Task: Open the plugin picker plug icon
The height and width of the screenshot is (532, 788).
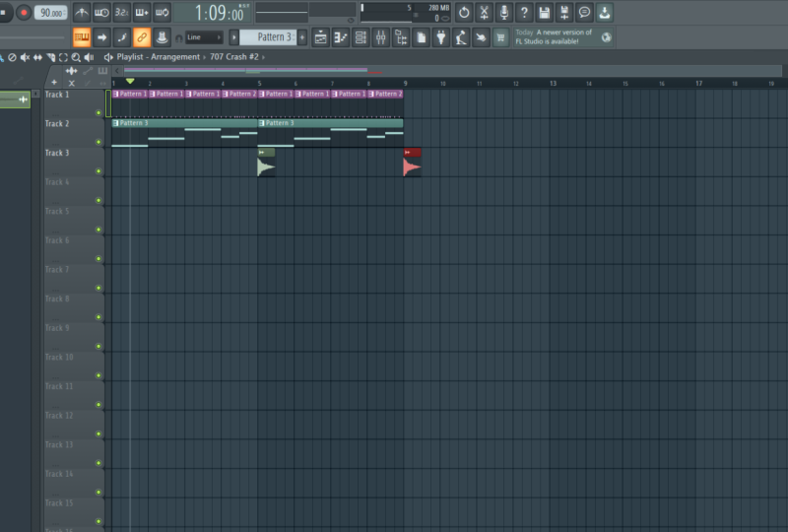Action: click(x=441, y=37)
